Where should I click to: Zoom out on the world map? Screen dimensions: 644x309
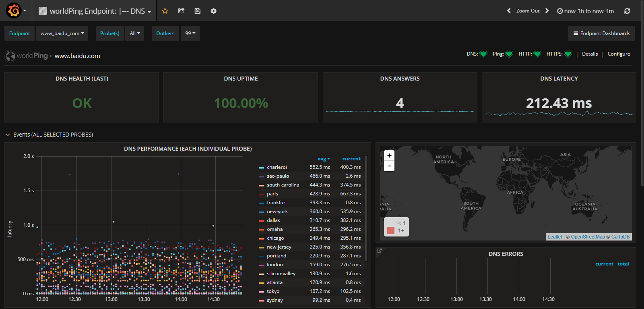pos(389,166)
